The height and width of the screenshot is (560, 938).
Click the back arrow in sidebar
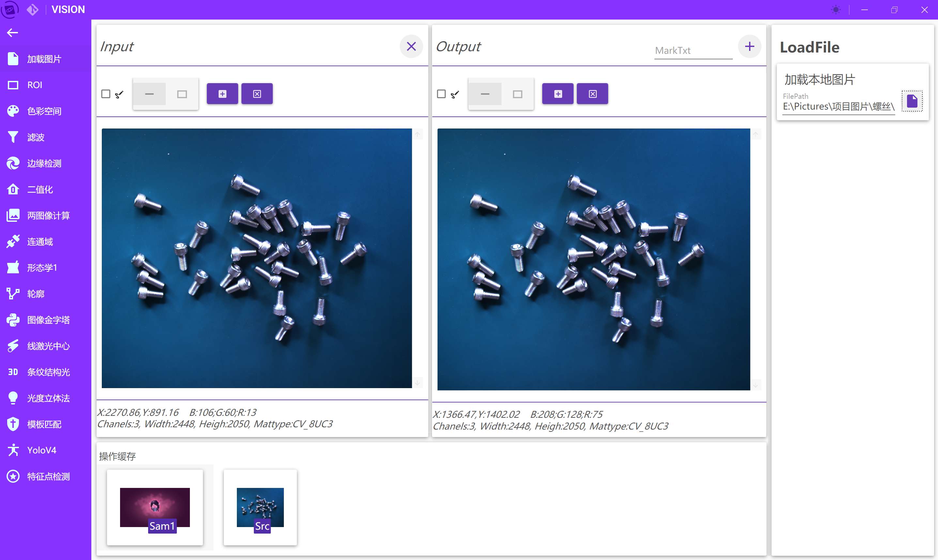pyautogui.click(x=12, y=33)
